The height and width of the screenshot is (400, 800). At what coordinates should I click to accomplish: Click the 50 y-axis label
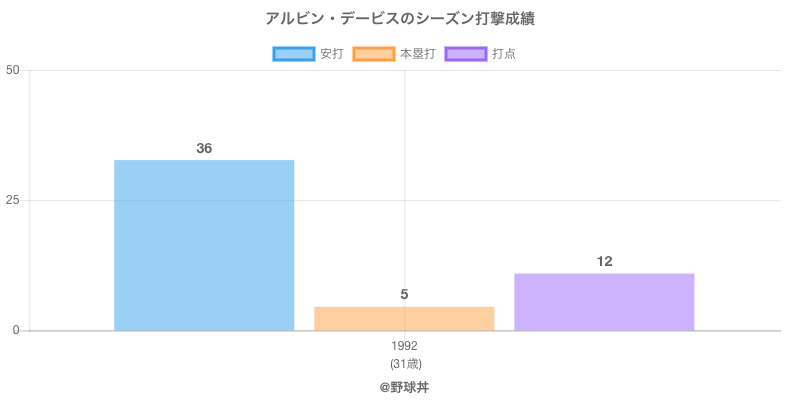click(x=13, y=70)
